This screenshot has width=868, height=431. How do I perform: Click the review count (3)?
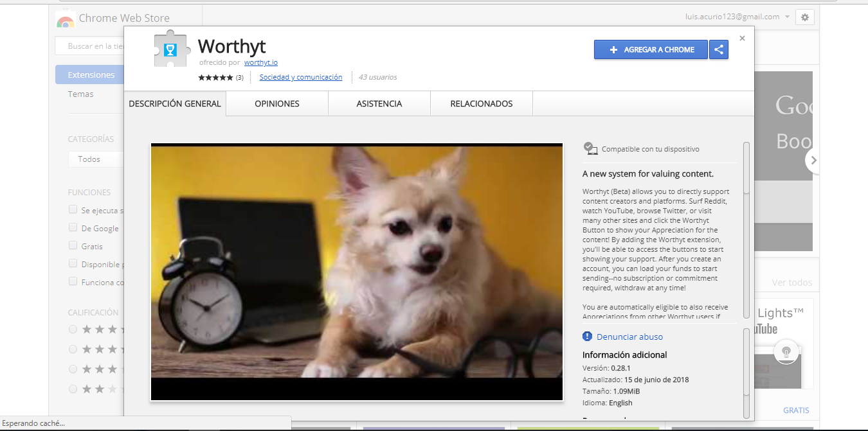[239, 78]
